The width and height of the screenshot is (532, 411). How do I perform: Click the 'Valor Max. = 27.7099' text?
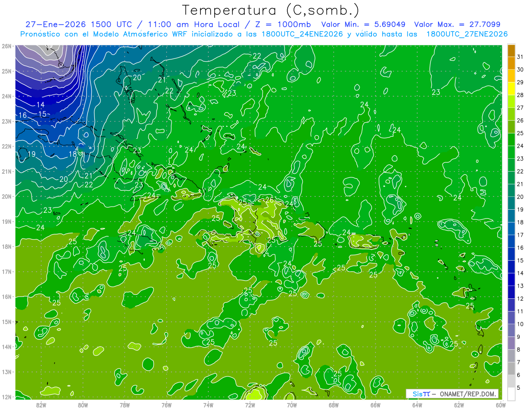tap(457, 24)
